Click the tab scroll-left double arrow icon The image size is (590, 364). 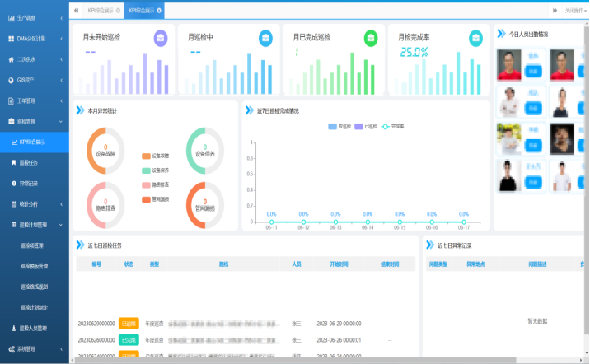(77, 10)
